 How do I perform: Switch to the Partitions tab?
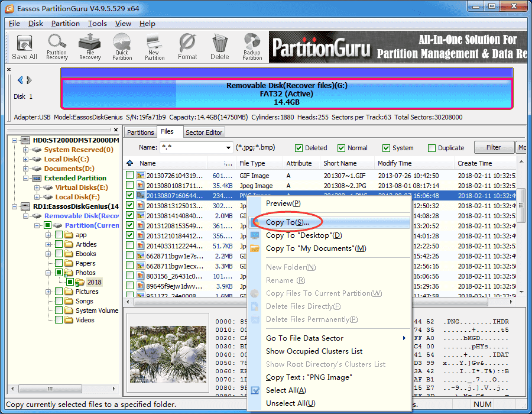(141, 132)
